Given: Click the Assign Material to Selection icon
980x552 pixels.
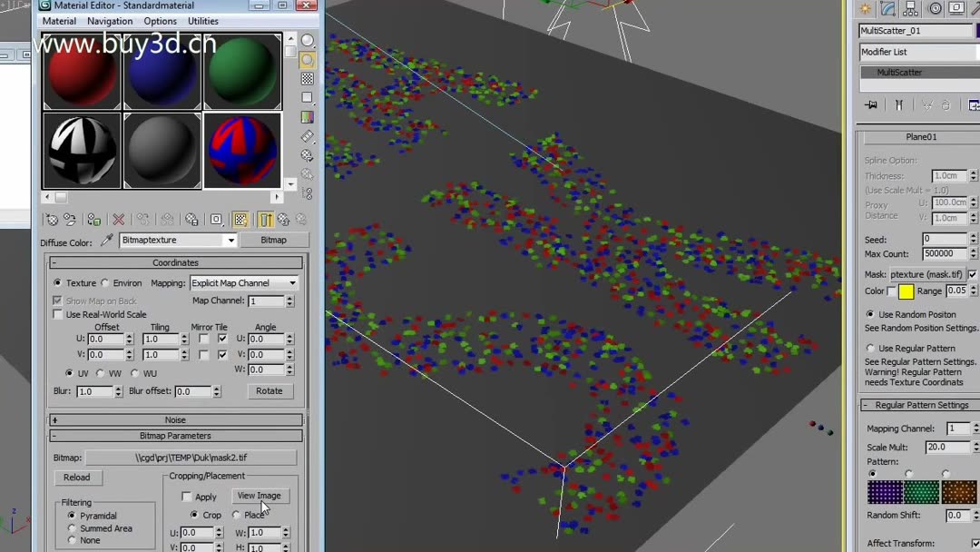Looking at the screenshot, I should [93, 219].
